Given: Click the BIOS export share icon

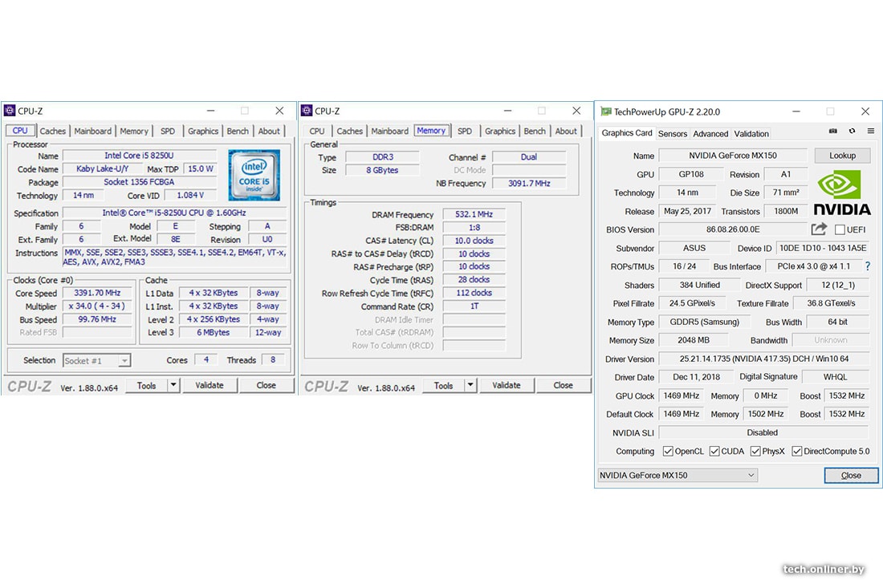Looking at the screenshot, I should click(819, 229).
